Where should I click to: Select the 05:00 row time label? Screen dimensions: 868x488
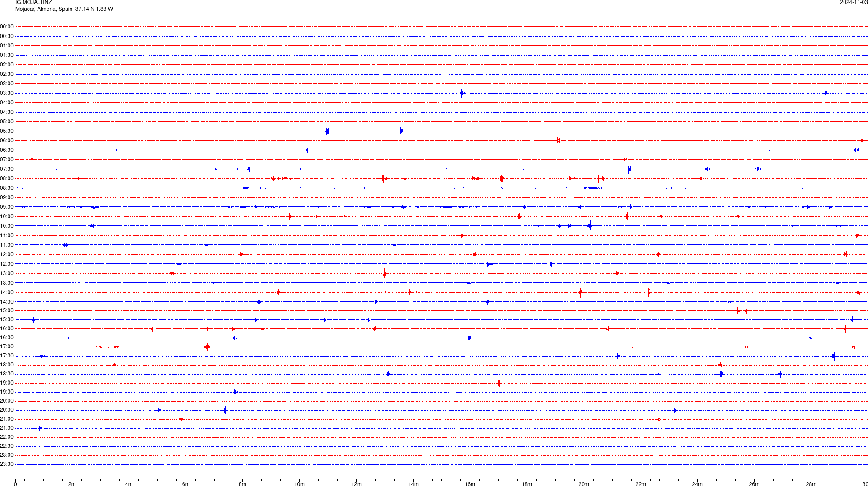7,122
